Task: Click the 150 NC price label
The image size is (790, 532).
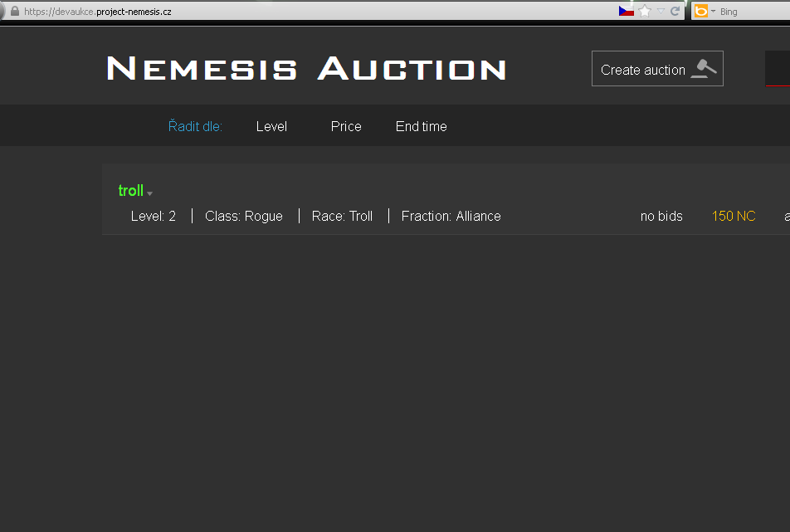Action: tap(733, 216)
